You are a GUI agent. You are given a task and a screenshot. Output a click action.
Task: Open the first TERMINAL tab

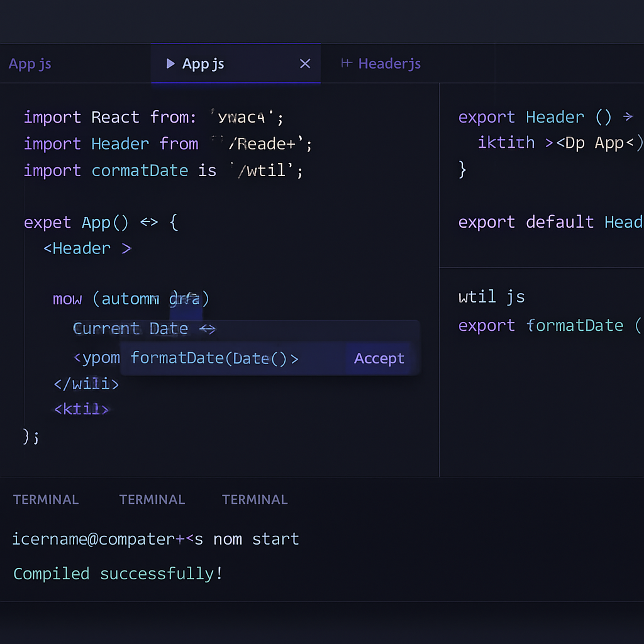point(45,499)
